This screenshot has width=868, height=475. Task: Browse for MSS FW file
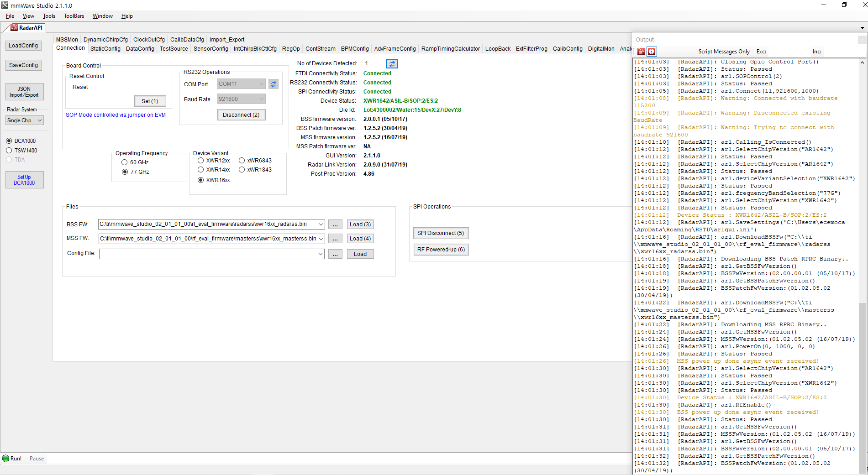335,239
